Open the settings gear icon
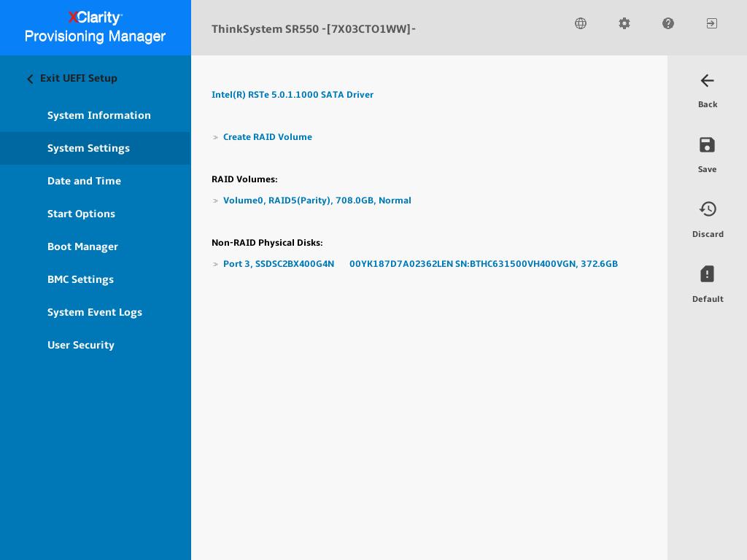This screenshot has width=747, height=560. [624, 23]
